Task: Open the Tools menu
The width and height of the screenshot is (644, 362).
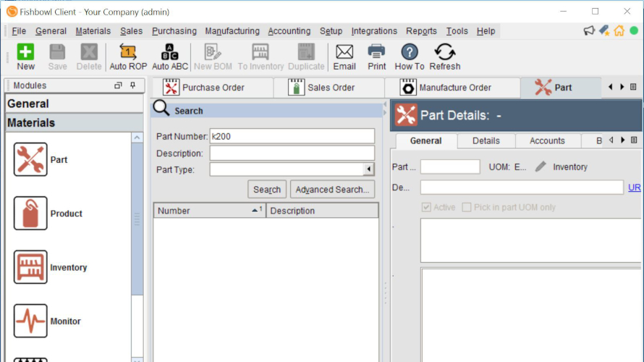Action: (x=457, y=31)
